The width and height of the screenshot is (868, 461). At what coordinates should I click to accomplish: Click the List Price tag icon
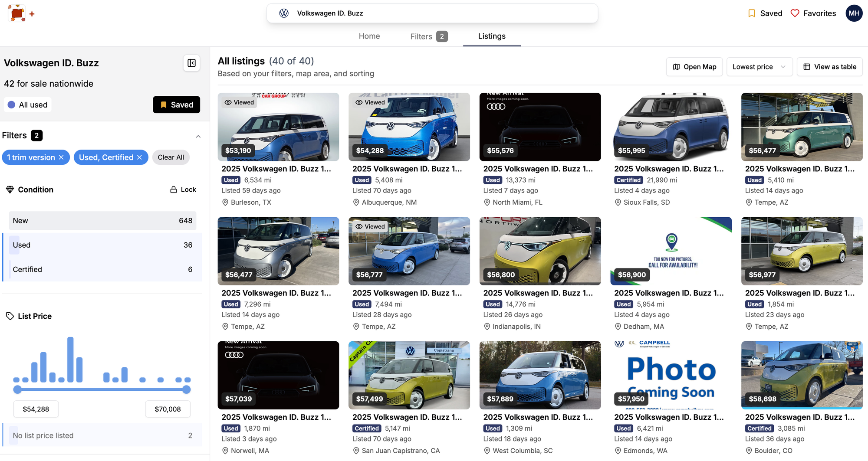coord(10,316)
